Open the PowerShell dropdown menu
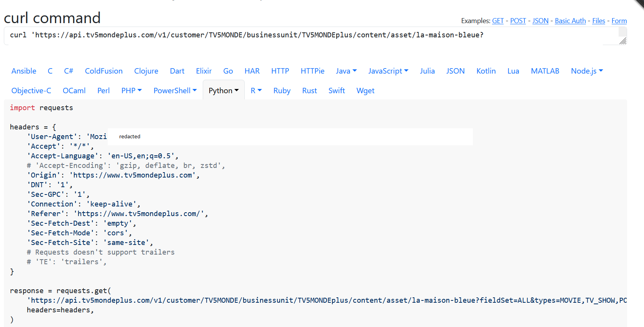 point(175,91)
